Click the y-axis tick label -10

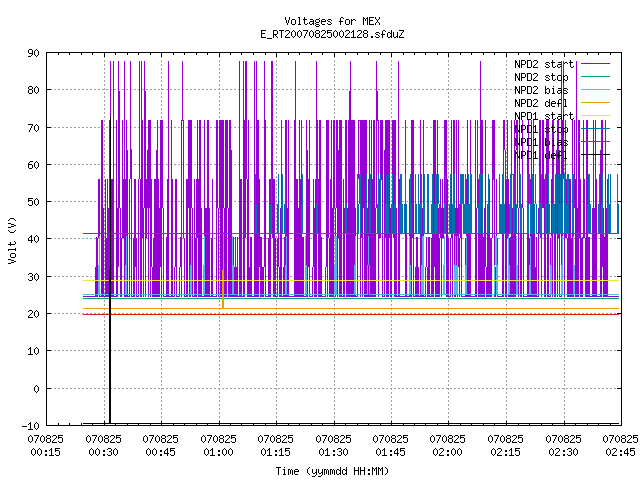pos(31,426)
